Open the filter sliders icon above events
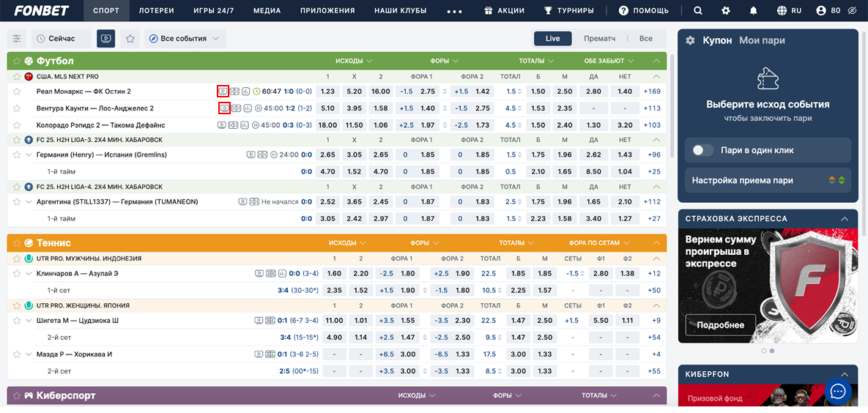 [x=17, y=38]
